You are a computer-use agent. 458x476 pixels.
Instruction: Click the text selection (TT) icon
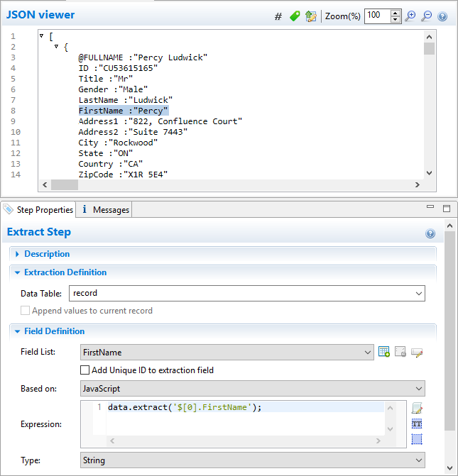click(417, 424)
